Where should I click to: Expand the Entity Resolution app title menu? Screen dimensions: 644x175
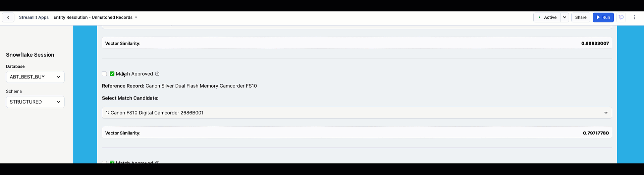click(x=136, y=17)
